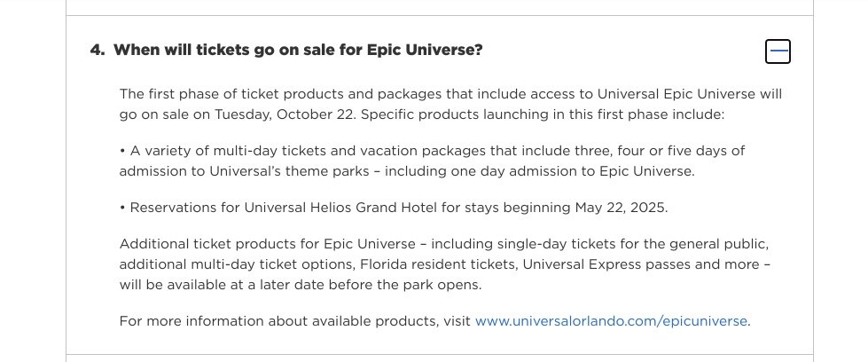Click the bullet about multi-day tickets and vacation packages
The height and width of the screenshot is (362, 868).
coord(432,161)
